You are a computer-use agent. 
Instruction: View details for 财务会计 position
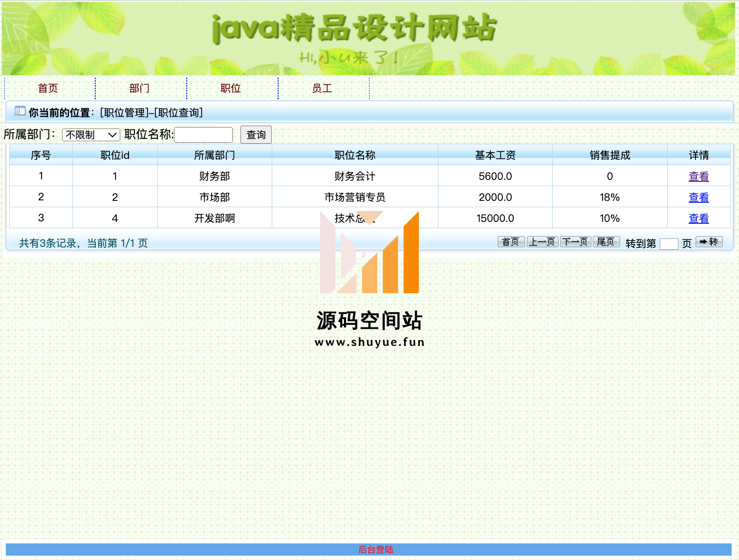pos(698,176)
